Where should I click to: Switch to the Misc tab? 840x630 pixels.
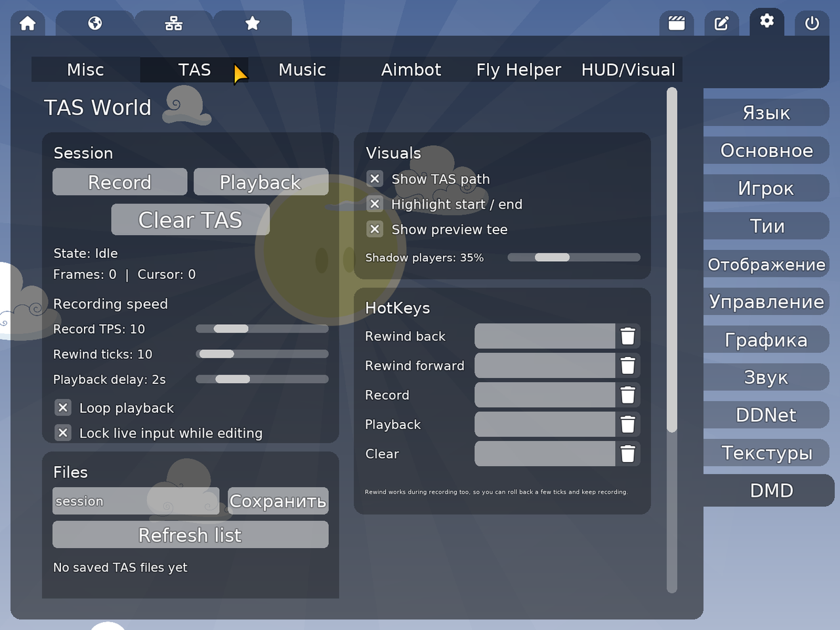(85, 70)
